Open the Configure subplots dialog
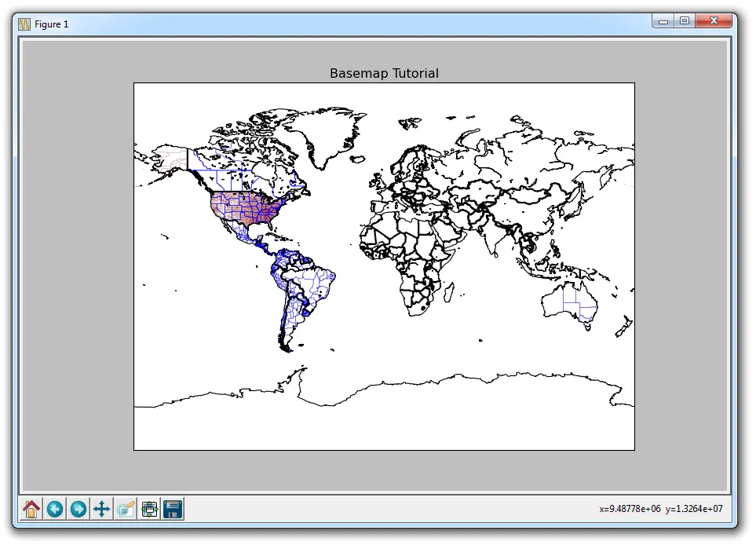This screenshot has height=545, width=756. click(149, 509)
